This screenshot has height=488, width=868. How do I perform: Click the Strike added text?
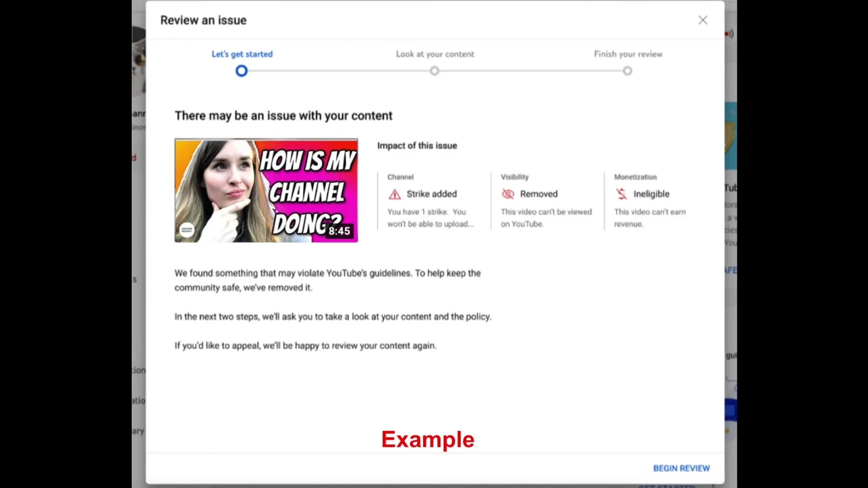(x=432, y=194)
